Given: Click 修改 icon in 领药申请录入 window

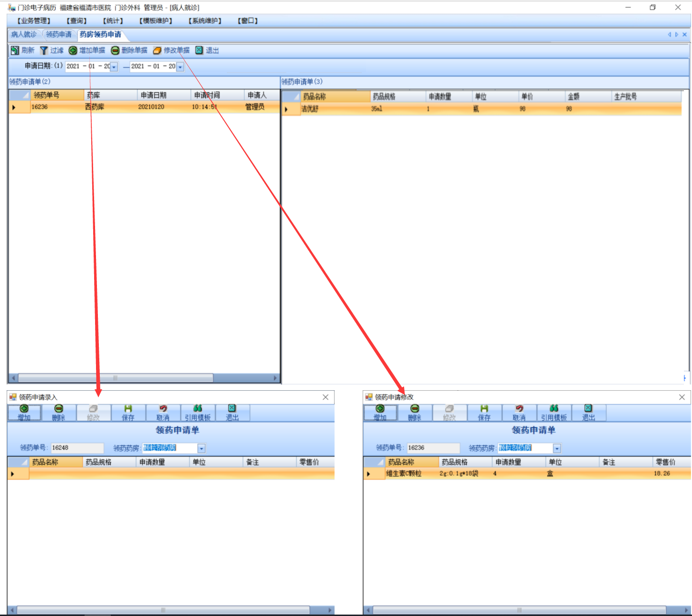Looking at the screenshot, I should click(x=93, y=408).
